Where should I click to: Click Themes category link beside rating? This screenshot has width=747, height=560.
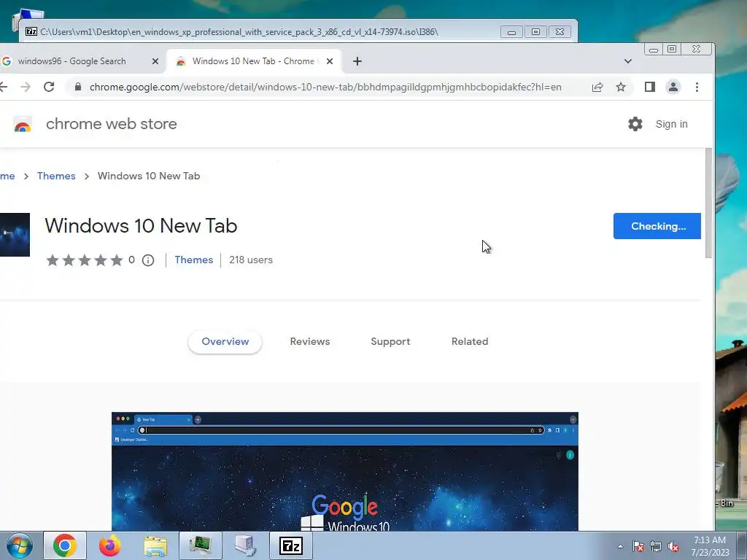tap(193, 260)
